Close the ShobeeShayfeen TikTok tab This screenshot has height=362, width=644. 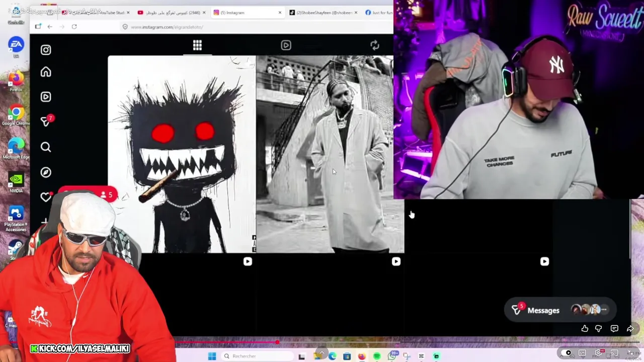click(356, 13)
